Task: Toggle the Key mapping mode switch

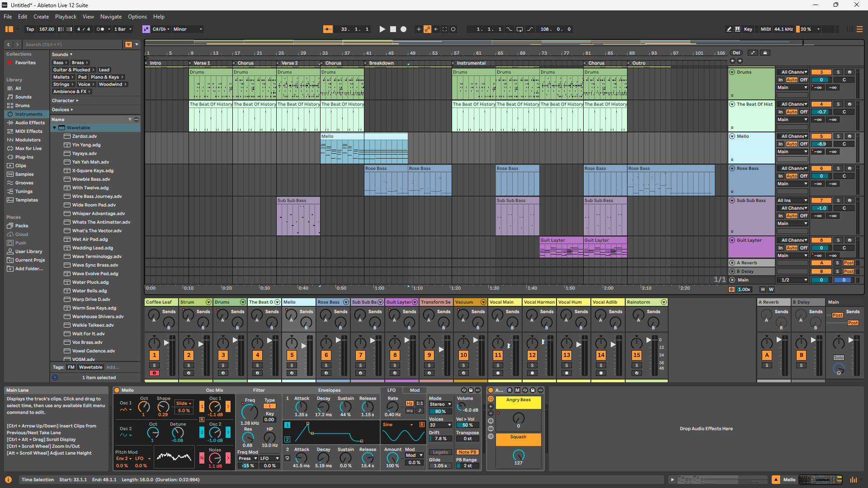Action: tap(748, 29)
